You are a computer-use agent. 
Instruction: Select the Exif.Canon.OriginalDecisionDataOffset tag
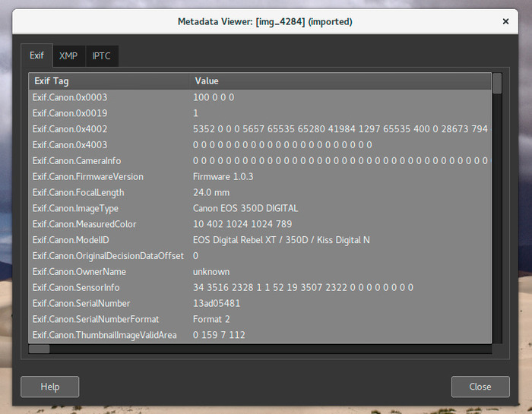pos(108,256)
